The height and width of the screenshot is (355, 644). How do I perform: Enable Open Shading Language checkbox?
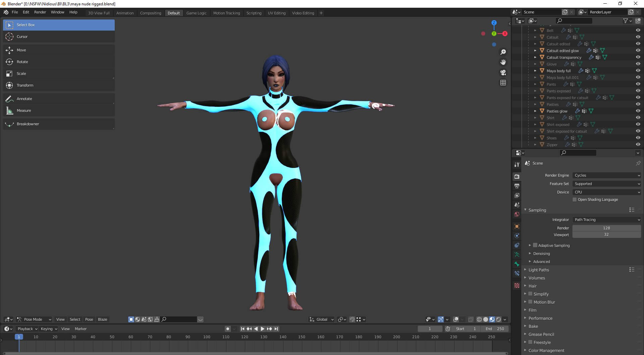(x=575, y=199)
